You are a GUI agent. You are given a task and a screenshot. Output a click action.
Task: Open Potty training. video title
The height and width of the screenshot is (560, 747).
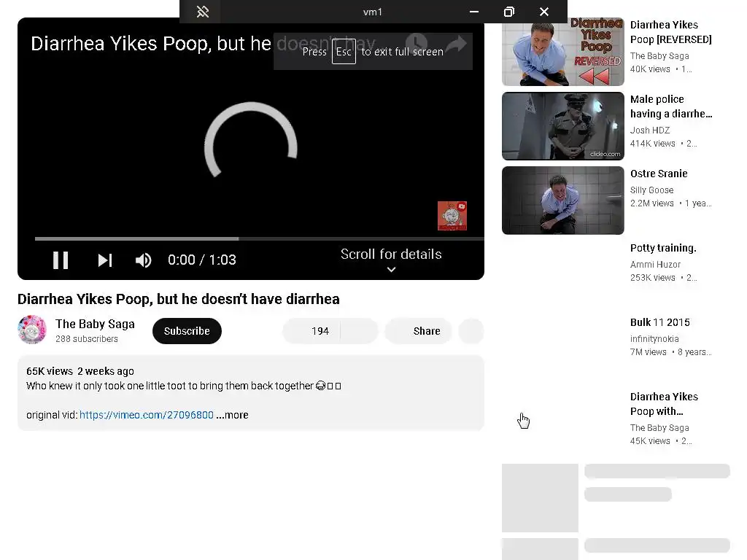tap(663, 248)
